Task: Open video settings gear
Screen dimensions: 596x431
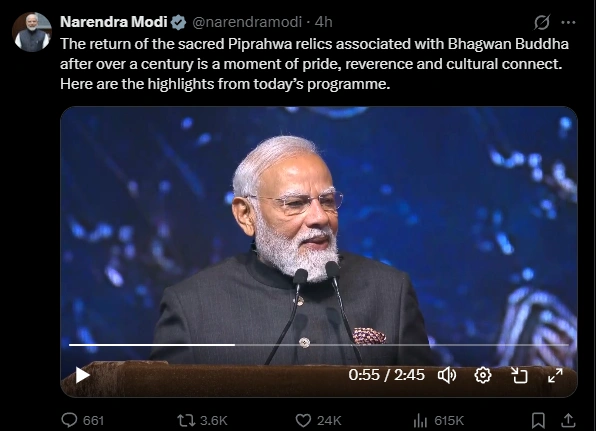Action: click(x=483, y=375)
